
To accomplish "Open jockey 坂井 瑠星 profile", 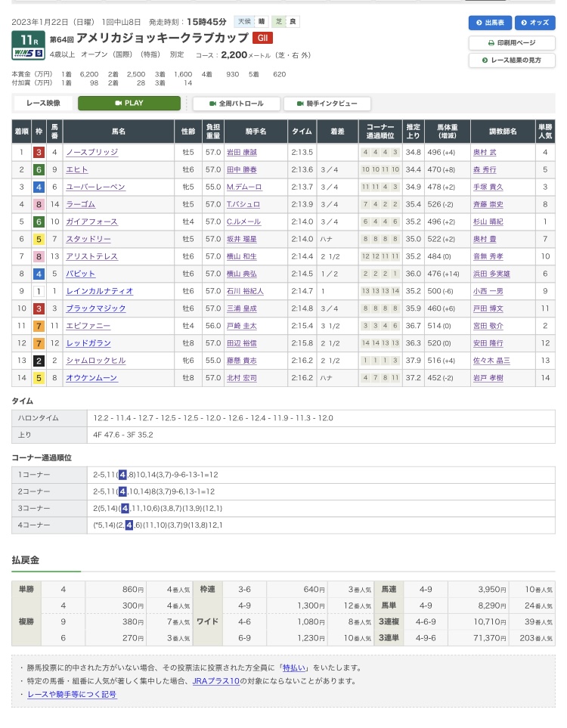I will (241, 239).
